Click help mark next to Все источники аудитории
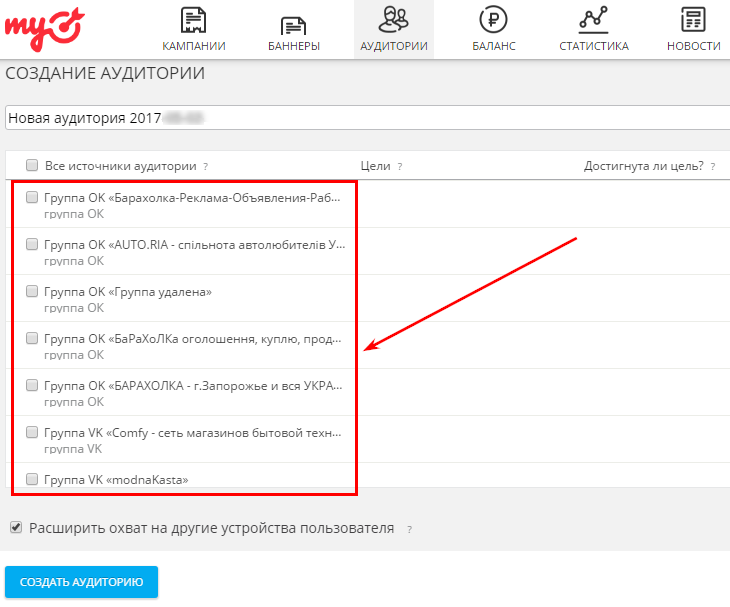The image size is (730, 607). pyautogui.click(x=206, y=167)
